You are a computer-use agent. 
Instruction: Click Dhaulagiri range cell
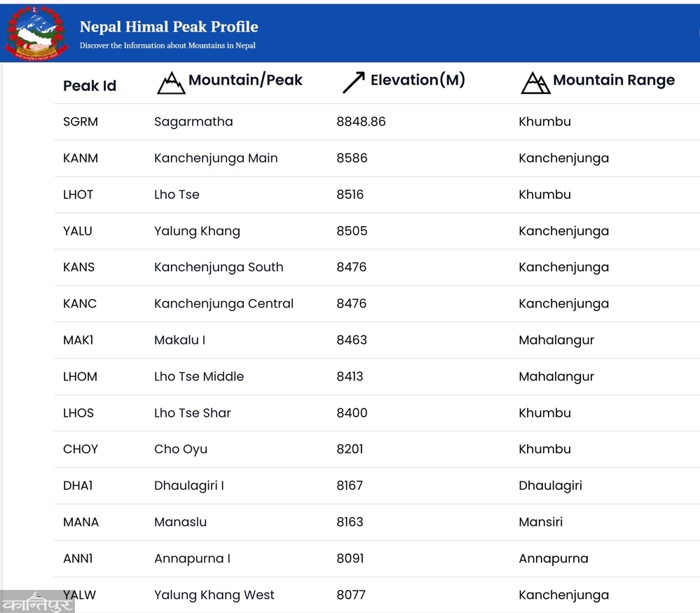pyautogui.click(x=550, y=486)
